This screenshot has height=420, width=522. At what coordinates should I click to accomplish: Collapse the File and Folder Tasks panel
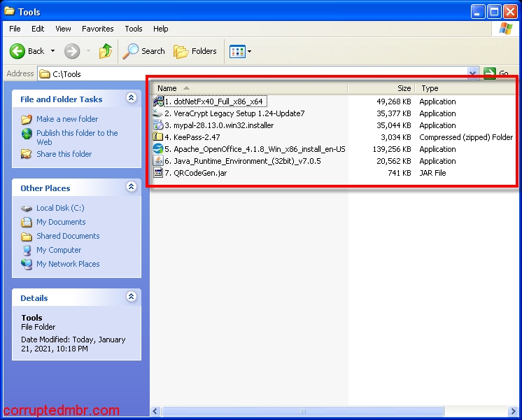pos(131,99)
